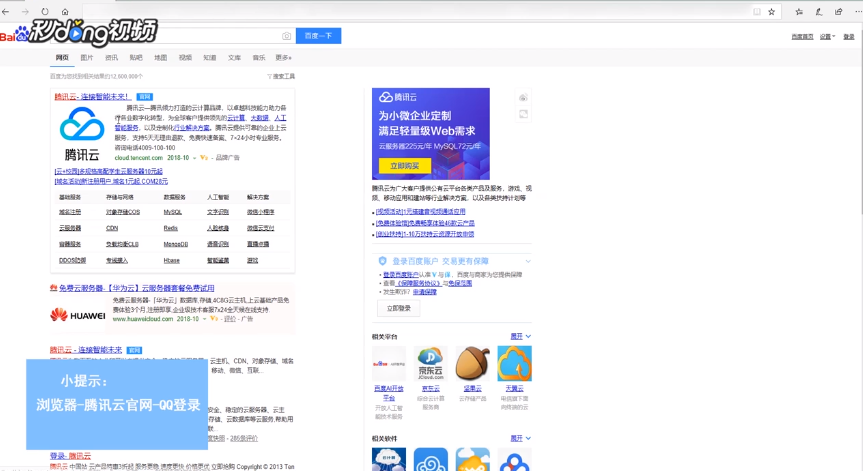Open the dropdown arrow after cloud.tencent.com date
863x471 pixels.
[195, 158]
